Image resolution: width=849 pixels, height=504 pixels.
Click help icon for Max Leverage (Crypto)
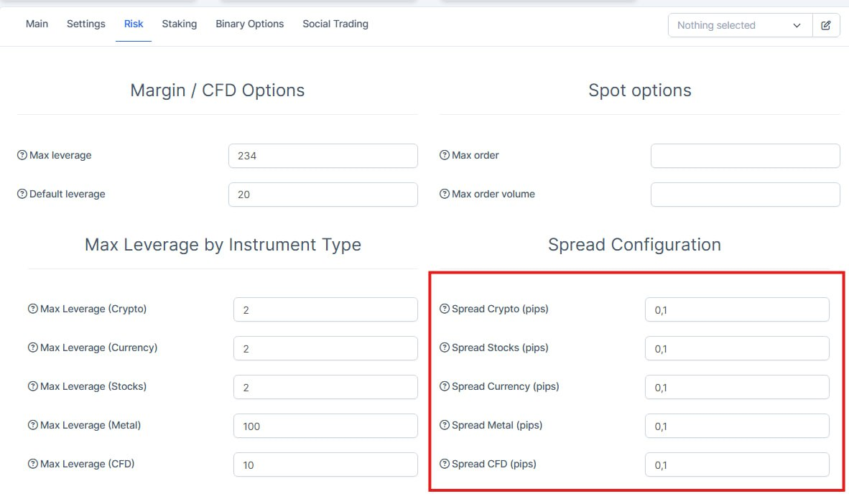pos(33,309)
